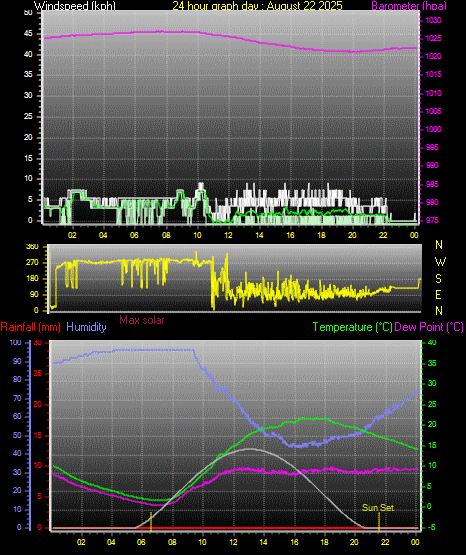Click barometer axis value 1025
466x555 pixels.
point(433,38)
